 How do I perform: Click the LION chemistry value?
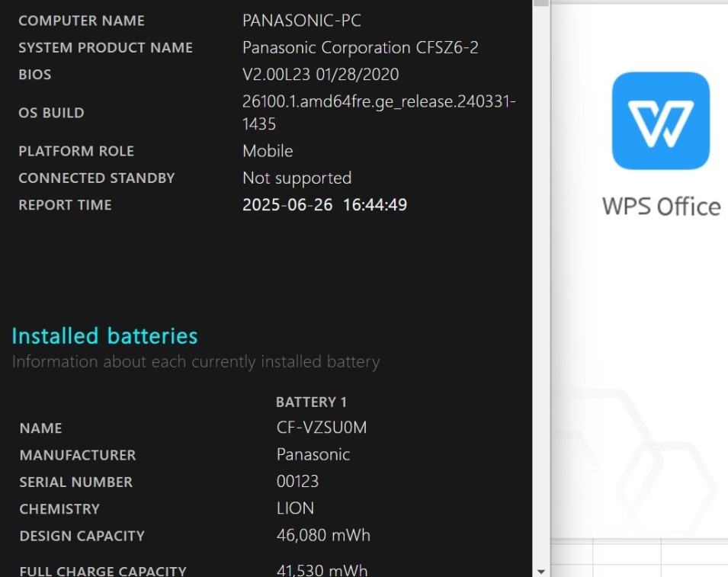[x=295, y=508]
